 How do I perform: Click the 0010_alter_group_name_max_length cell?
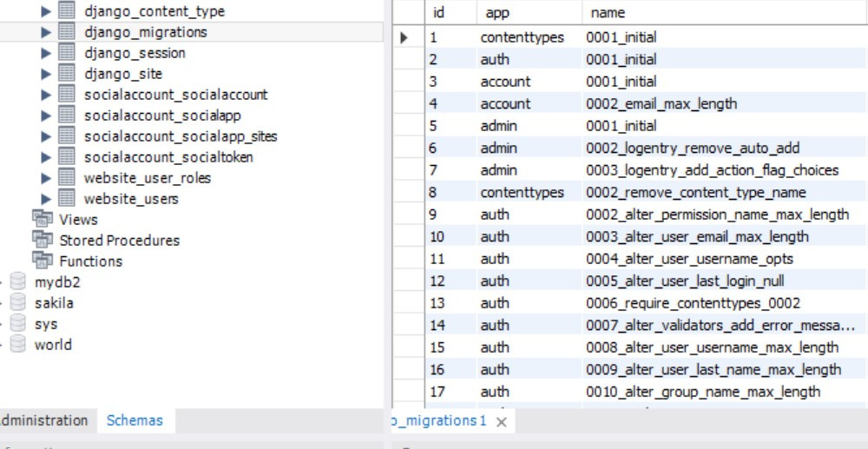tap(725, 392)
